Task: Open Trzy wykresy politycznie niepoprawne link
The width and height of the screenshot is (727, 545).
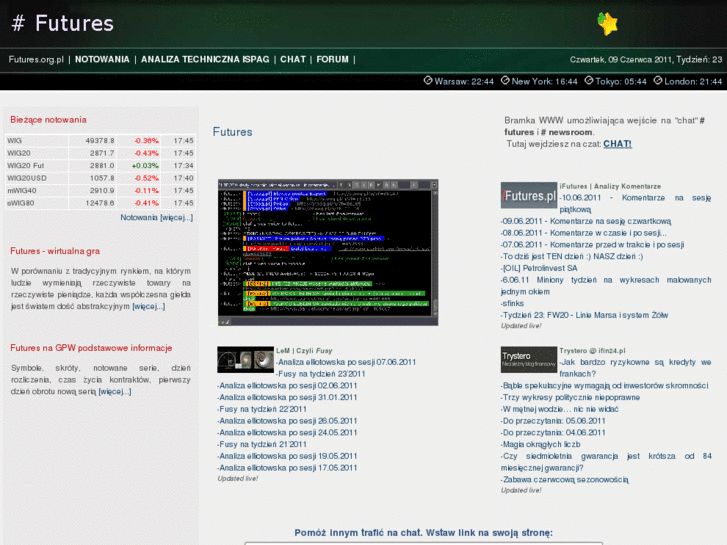Action: click(570, 398)
